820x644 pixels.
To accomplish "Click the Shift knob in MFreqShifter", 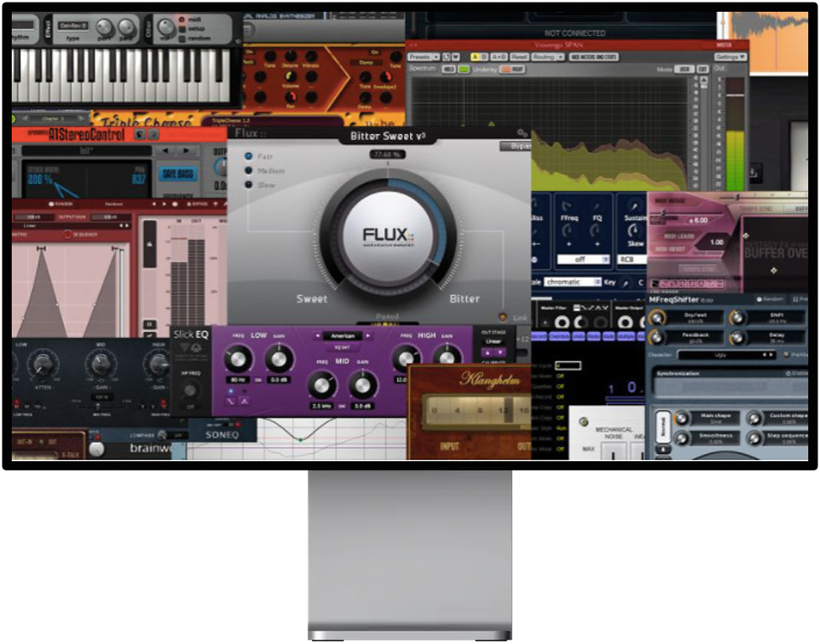I will (737, 317).
